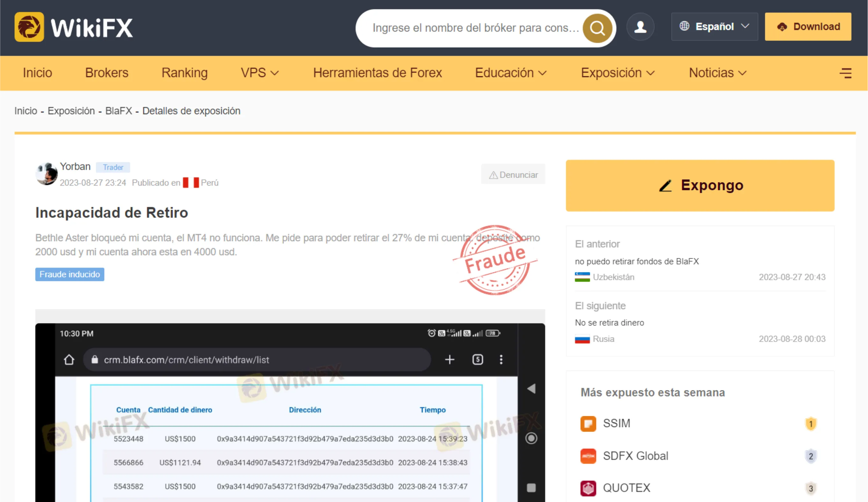Screen dimensions: 868x502
Task: Click the rank 1 badge for SSIM
Action: [811, 424]
